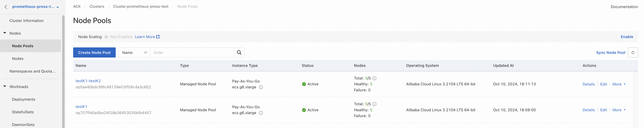This screenshot has height=128, width=644.
Task: Click Create Node Pool button
Action: pos(94,53)
